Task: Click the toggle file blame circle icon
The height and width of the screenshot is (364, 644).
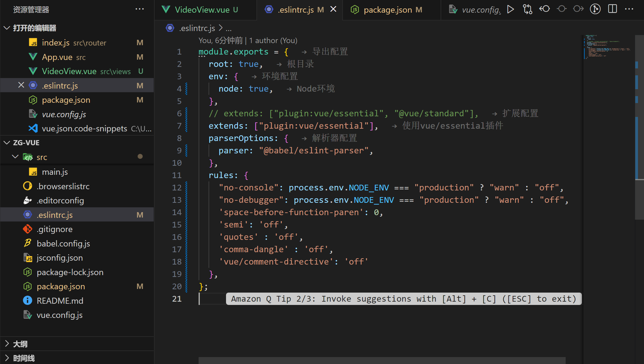Action: pyautogui.click(x=561, y=9)
